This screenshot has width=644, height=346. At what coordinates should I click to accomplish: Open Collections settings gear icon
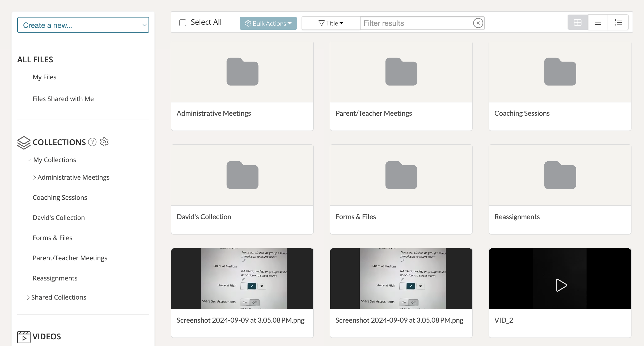[x=104, y=142]
